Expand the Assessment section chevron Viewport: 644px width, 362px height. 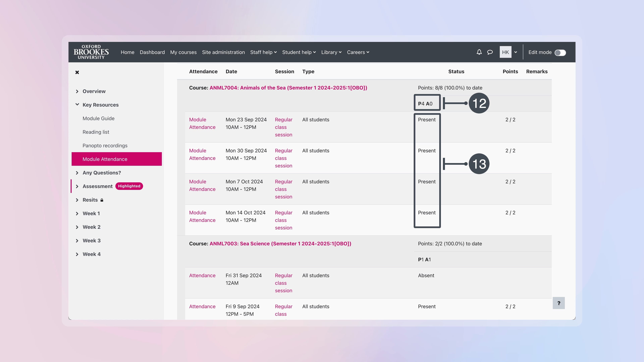(x=77, y=186)
